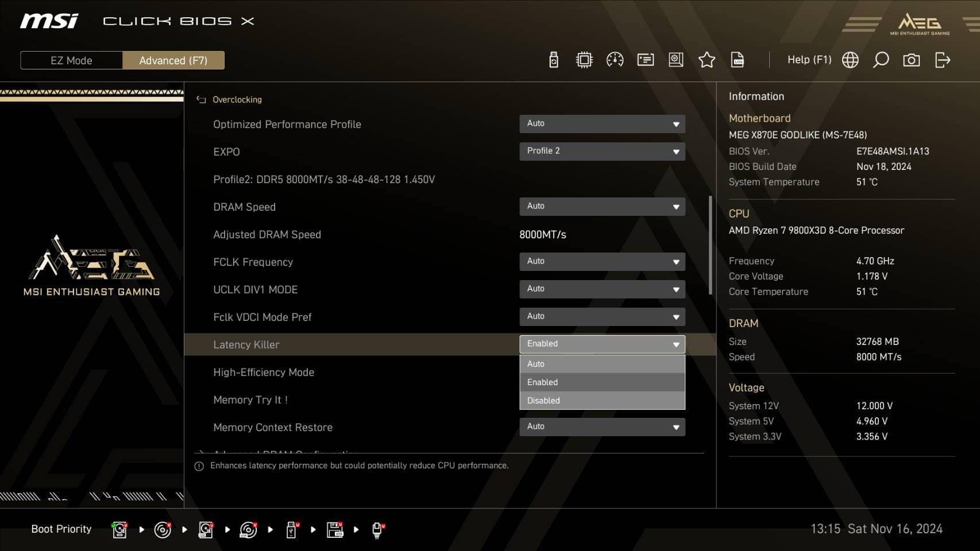Open the M-Flash BIOS update utility
The width and height of the screenshot is (980, 551).
(x=553, y=59)
